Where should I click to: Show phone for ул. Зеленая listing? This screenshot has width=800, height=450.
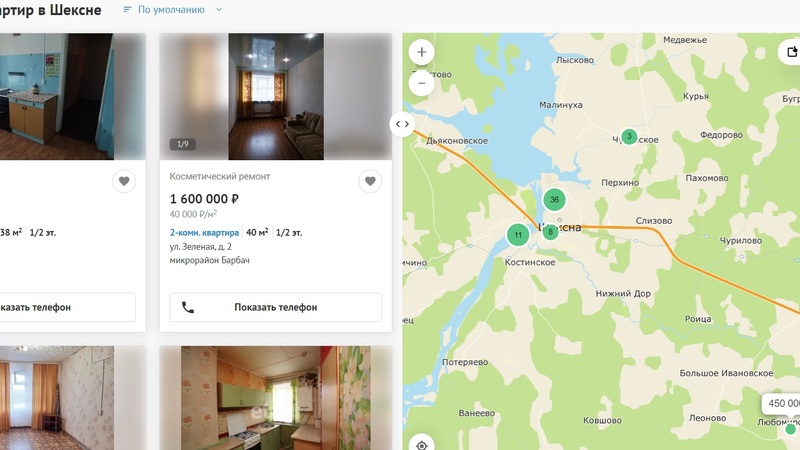[x=276, y=307]
